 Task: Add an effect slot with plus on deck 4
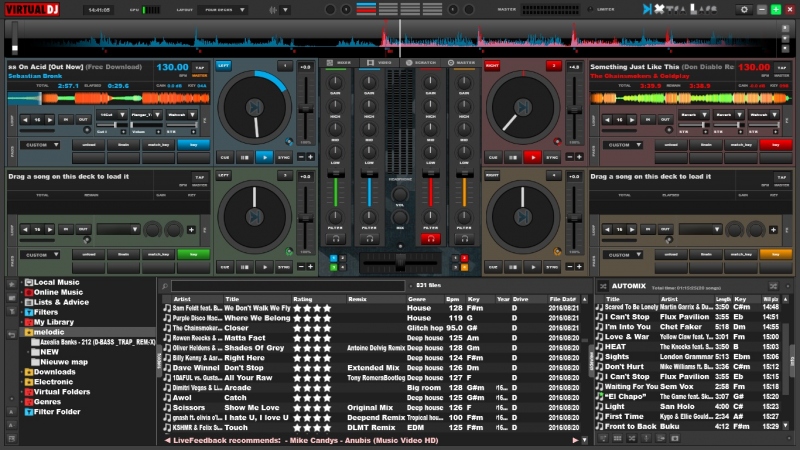773,230
